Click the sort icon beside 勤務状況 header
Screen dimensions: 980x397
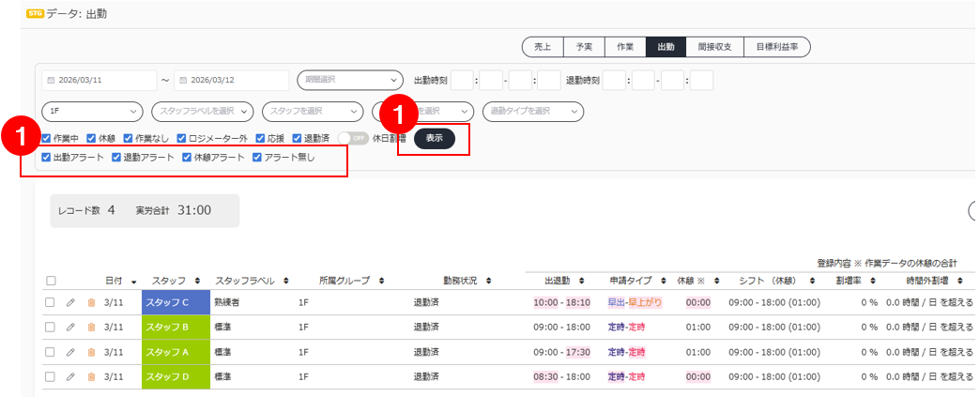[488, 281]
